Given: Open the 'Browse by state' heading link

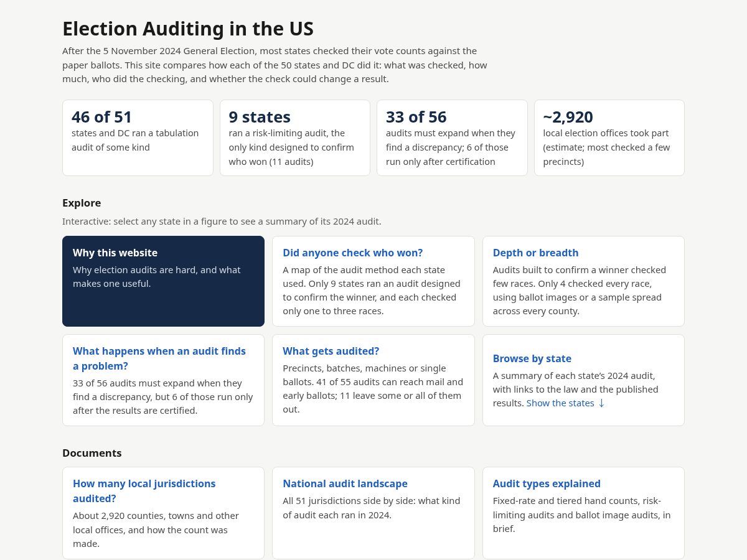Looking at the screenshot, I should (x=532, y=358).
